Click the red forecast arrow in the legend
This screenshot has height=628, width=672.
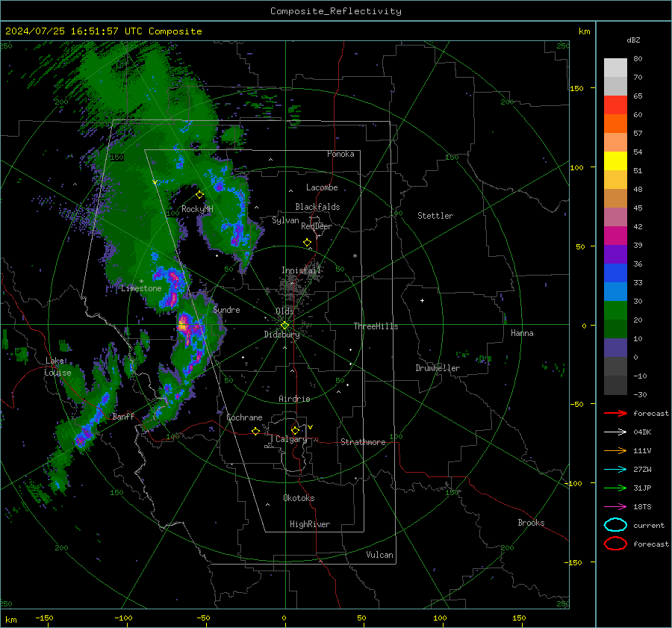pos(615,413)
